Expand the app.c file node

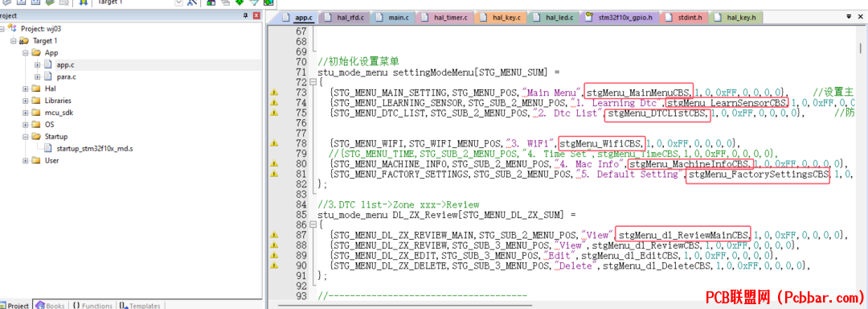point(38,65)
